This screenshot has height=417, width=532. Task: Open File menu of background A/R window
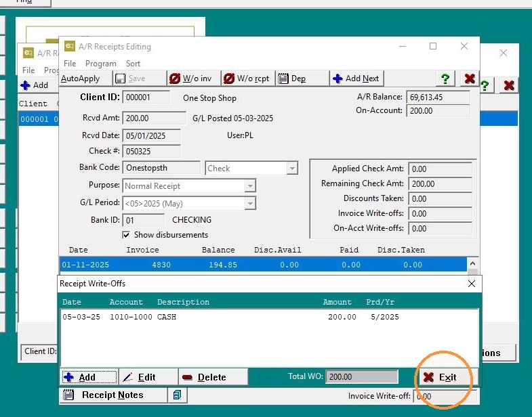28,70
